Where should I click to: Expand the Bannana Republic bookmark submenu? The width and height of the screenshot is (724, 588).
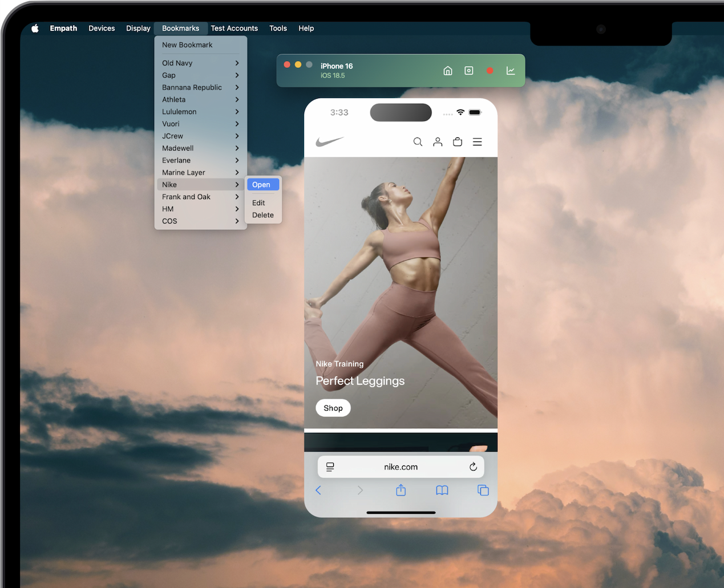(x=200, y=87)
